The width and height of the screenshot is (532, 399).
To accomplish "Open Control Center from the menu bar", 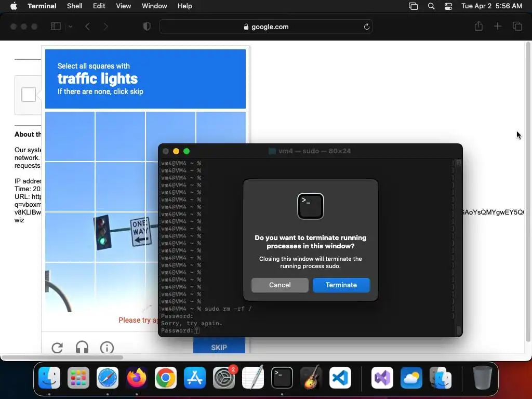I will pos(448,6).
